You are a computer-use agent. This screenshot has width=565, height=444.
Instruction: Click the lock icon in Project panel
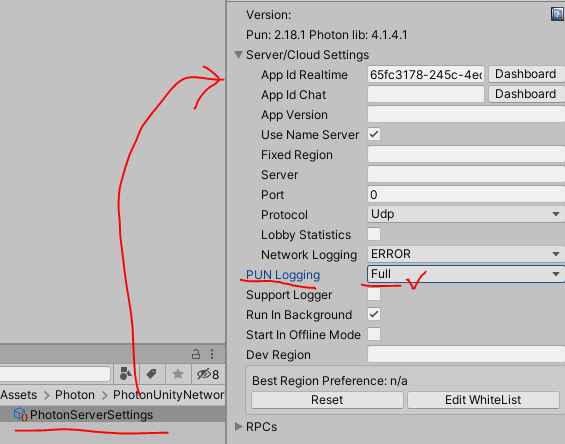click(x=196, y=354)
